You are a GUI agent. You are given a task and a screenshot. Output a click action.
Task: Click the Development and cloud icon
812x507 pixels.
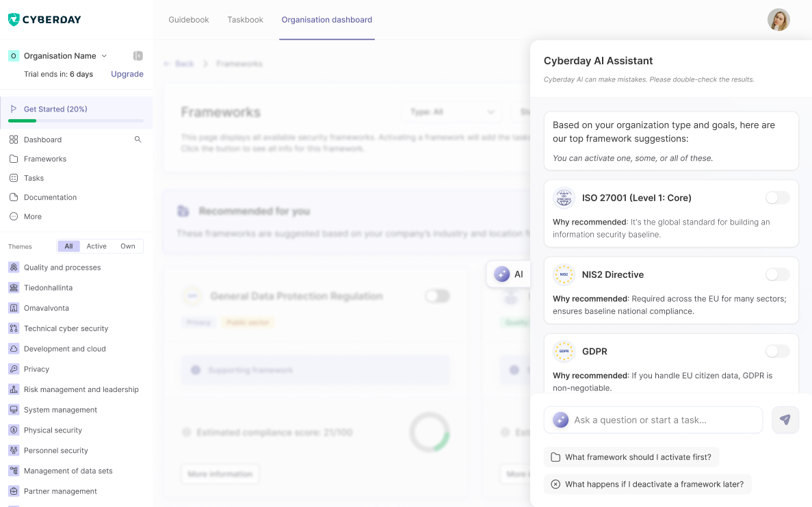coord(14,348)
